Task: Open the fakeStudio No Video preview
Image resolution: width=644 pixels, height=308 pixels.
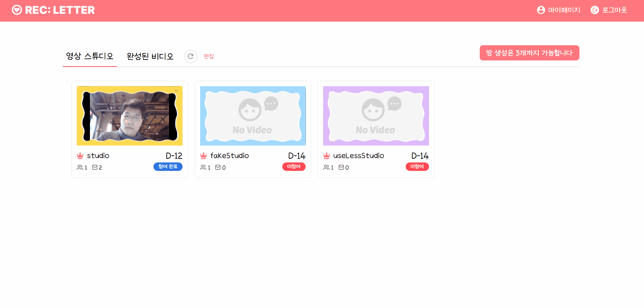Action: [253, 116]
